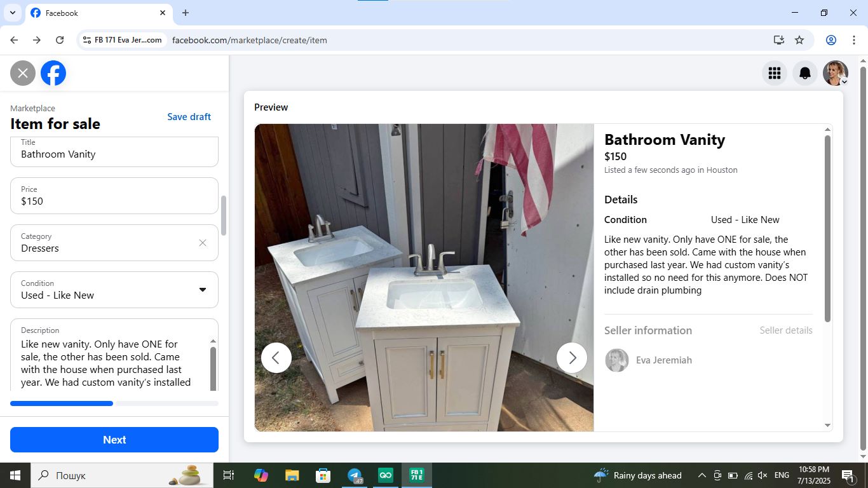The height and width of the screenshot is (488, 868).
Task: Open the notifications bell
Action: [x=804, y=73]
